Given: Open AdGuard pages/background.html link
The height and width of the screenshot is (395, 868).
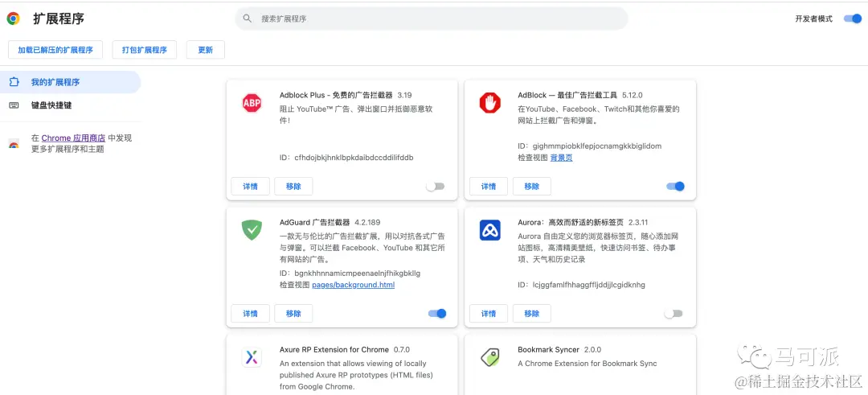Looking at the screenshot, I should (x=353, y=285).
